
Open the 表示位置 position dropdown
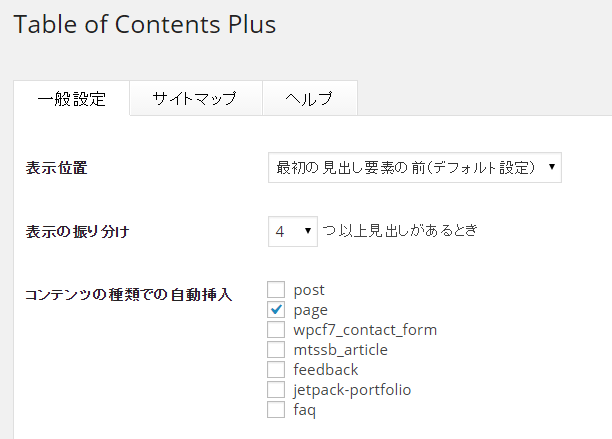coord(415,168)
